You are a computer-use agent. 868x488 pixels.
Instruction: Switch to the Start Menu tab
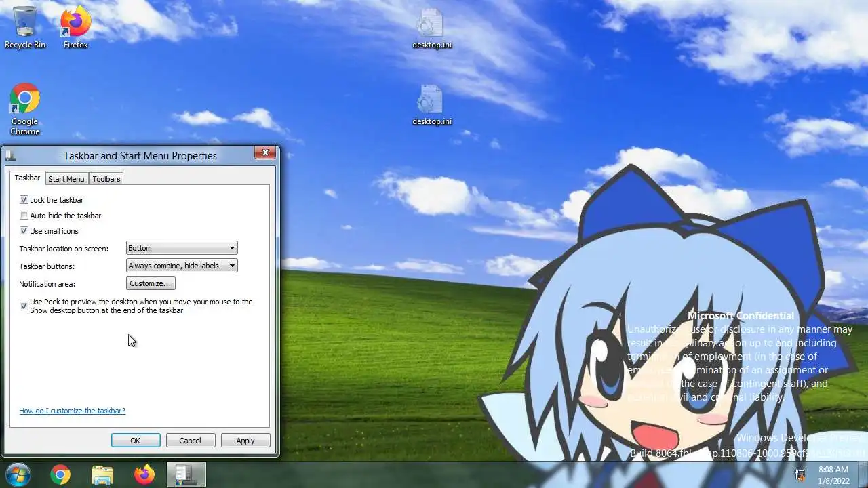(66, 179)
